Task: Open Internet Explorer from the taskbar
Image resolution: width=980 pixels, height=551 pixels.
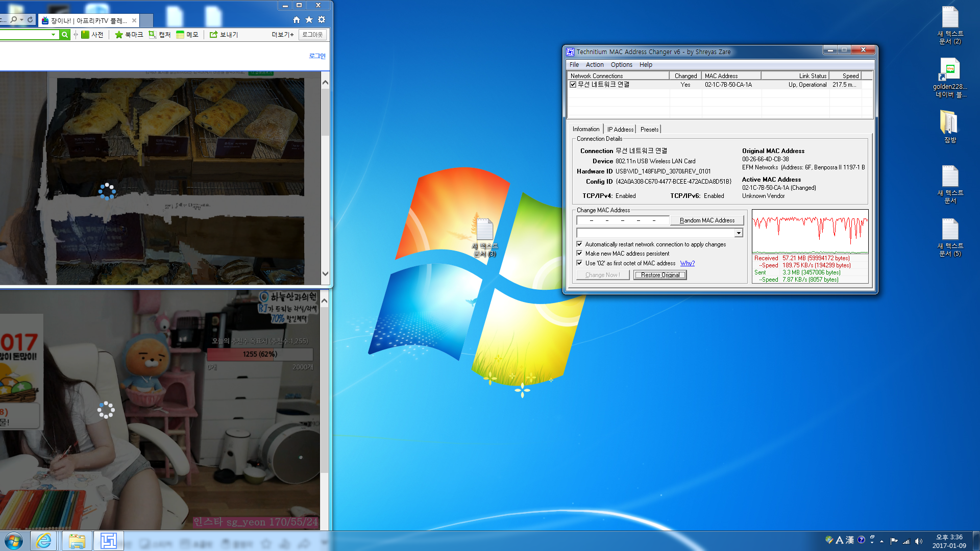Action: 44,541
